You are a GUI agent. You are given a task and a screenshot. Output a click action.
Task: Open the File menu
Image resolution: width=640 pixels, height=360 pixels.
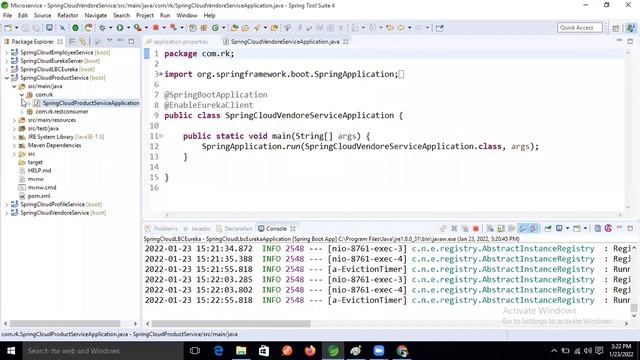(x=7, y=15)
